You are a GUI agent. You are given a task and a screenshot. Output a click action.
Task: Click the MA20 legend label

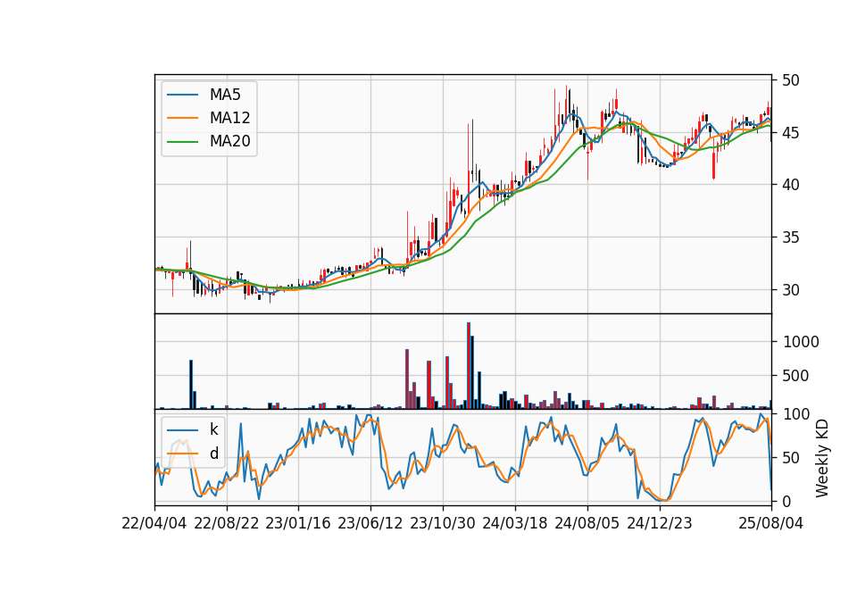pos(229,141)
